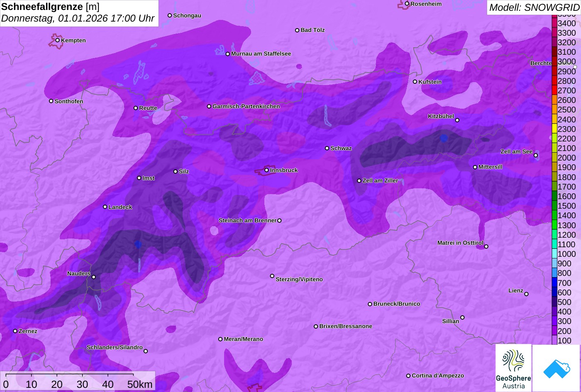The image size is (581, 392).
Task: Click the Sillian location marker
Action: click(x=462, y=318)
